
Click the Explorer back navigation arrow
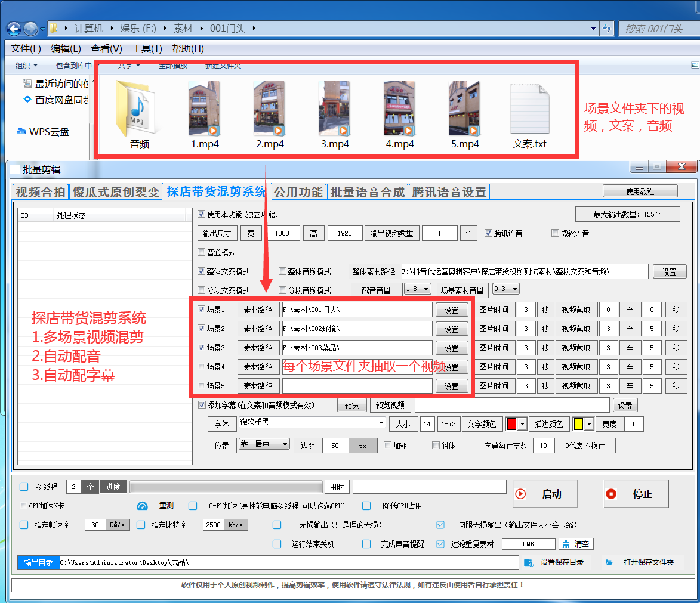click(13, 28)
